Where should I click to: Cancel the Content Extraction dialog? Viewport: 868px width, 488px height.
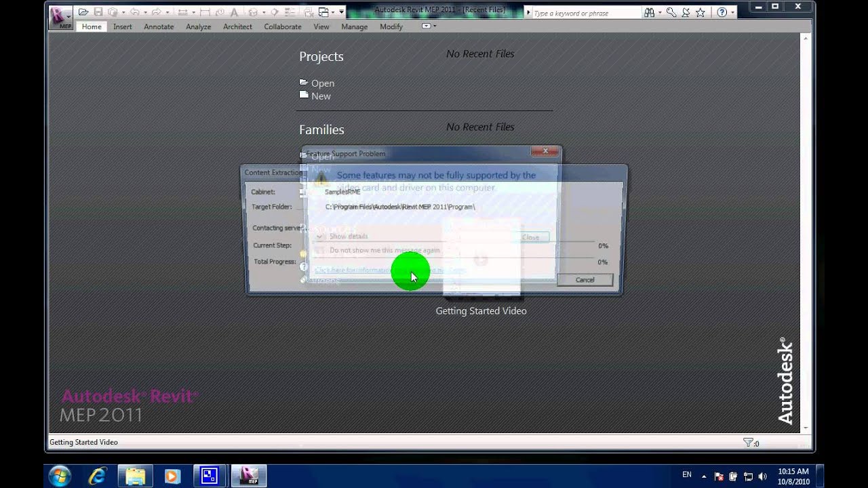coord(585,279)
